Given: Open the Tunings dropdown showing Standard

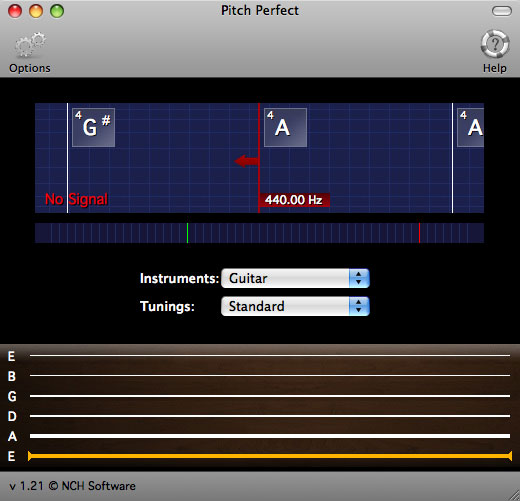Looking at the screenshot, I should (x=295, y=306).
